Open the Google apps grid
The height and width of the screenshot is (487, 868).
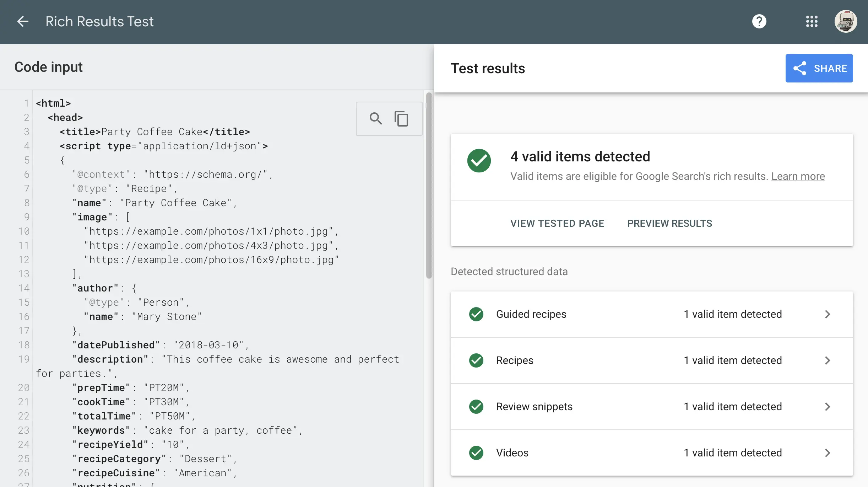click(x=812, y=21)
